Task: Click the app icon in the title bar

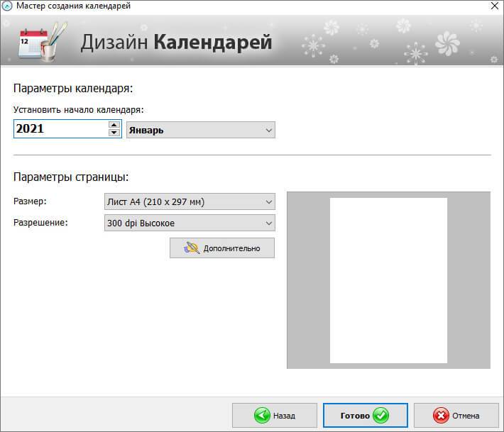Action: (x=8, y=6)
